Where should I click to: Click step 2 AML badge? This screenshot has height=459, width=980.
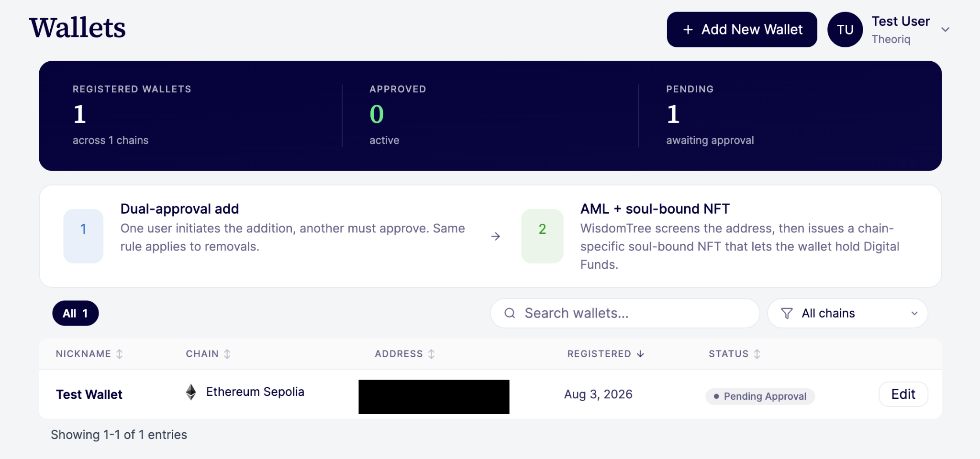point(542,236)
